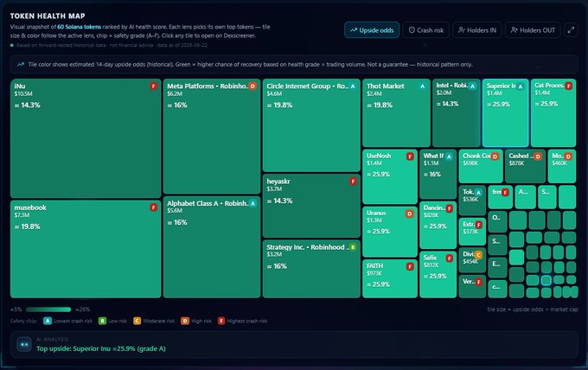The width and height of the screenshot is (588, 370).
Task: Click the upside odds color gradient bar
Action: pyautogui.click(x=48, y=309)
